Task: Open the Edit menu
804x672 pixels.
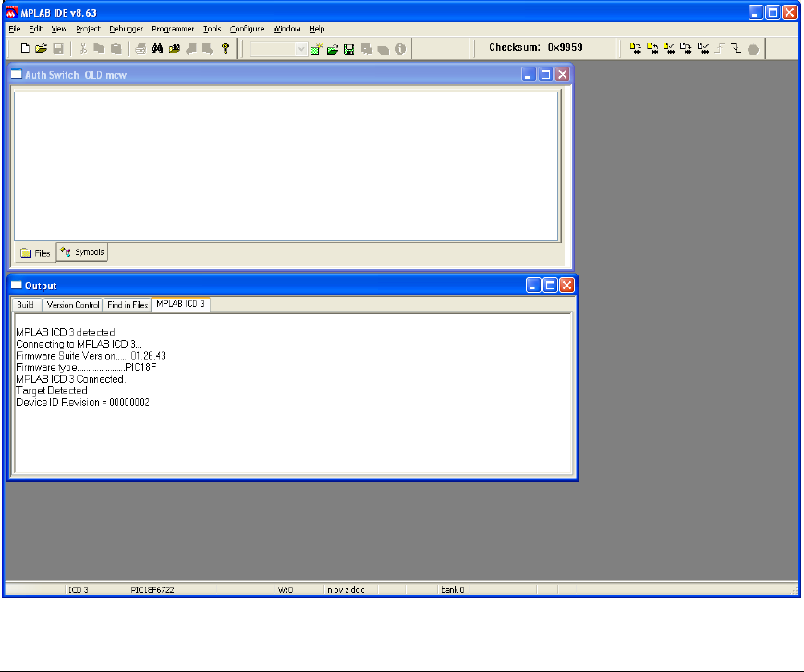Action: [35, 29]
